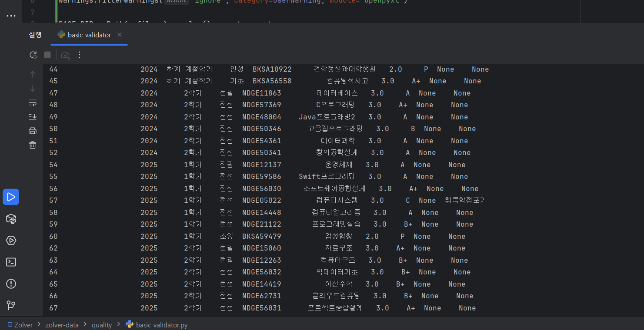Screen dimensions: 644x330
Task: Click course name 컴퓨팅적사고
Action: (x=347, y=81)
